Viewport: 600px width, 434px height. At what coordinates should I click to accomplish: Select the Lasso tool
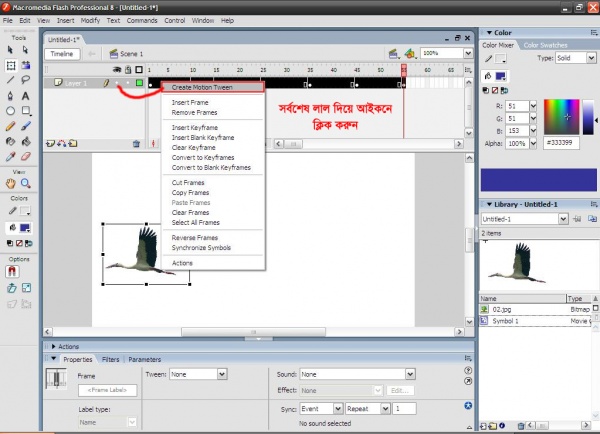pyautogui.click(x=26, y=80)
